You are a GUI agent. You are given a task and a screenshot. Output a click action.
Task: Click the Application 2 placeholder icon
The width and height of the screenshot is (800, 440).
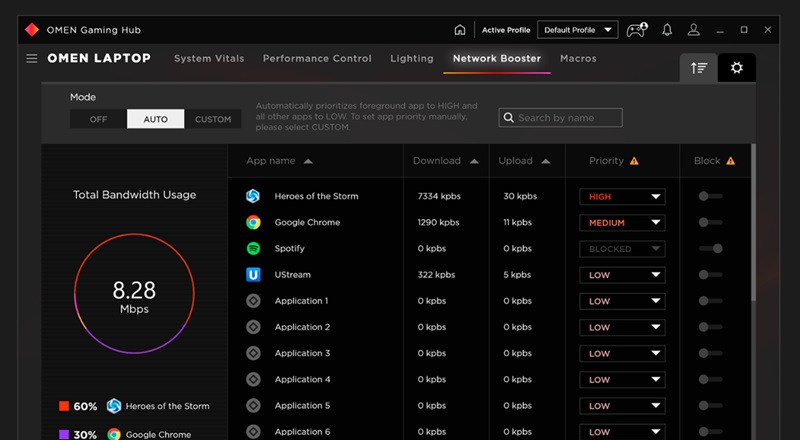click(x=253, y=327)
